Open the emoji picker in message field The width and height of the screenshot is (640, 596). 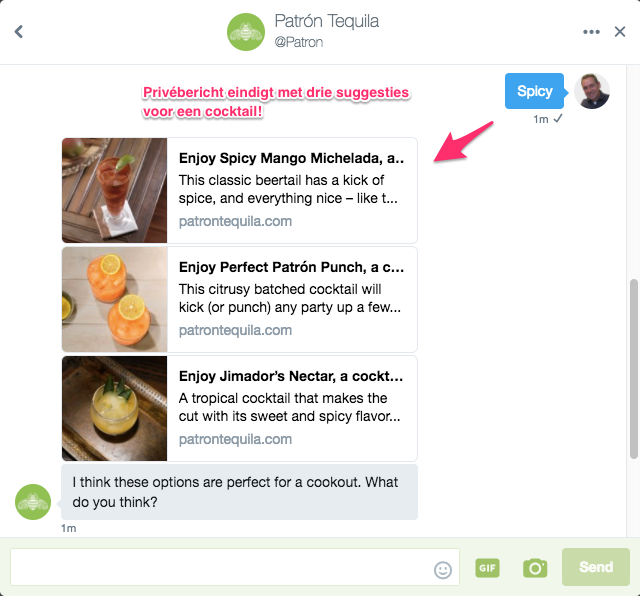pyautogui.click(x=443, y=569)
